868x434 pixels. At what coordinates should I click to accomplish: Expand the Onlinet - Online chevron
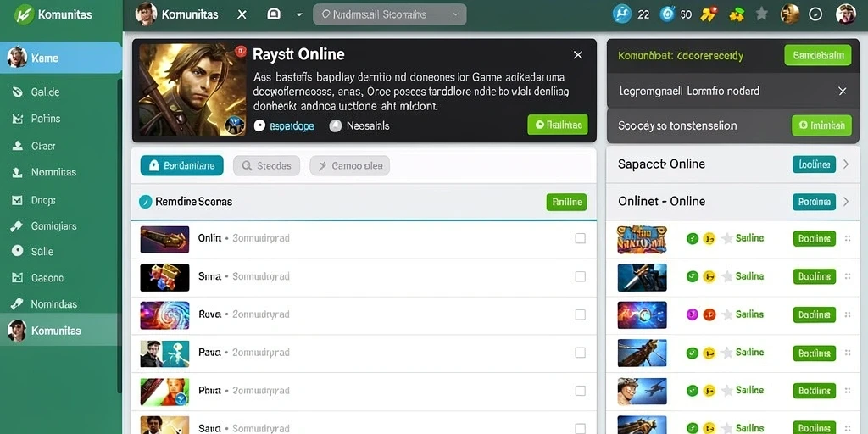point(846,202)
